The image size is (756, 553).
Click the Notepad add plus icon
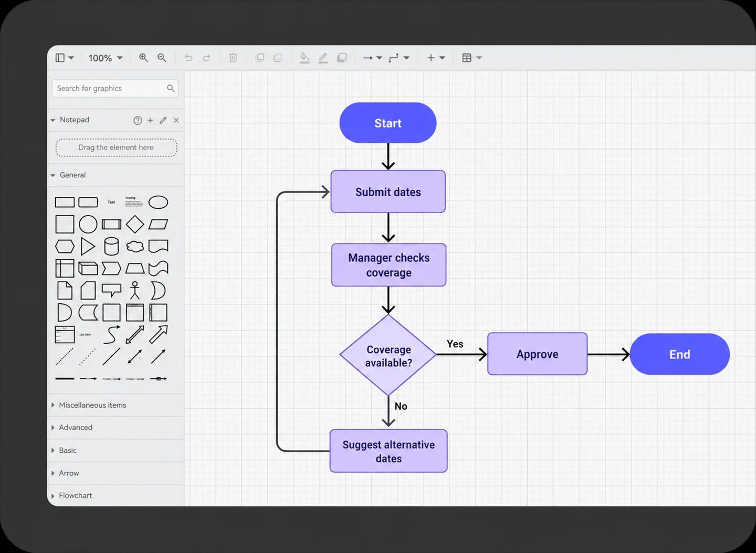tap(150, 120)
